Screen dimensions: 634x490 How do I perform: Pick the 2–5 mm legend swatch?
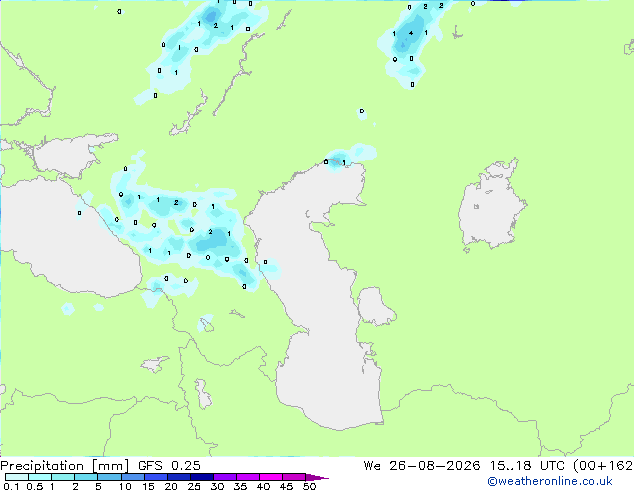tap(86, 477)
